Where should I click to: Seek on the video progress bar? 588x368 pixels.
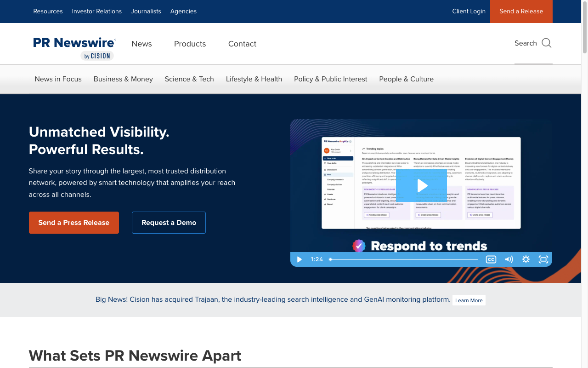[x=404, y=259]
